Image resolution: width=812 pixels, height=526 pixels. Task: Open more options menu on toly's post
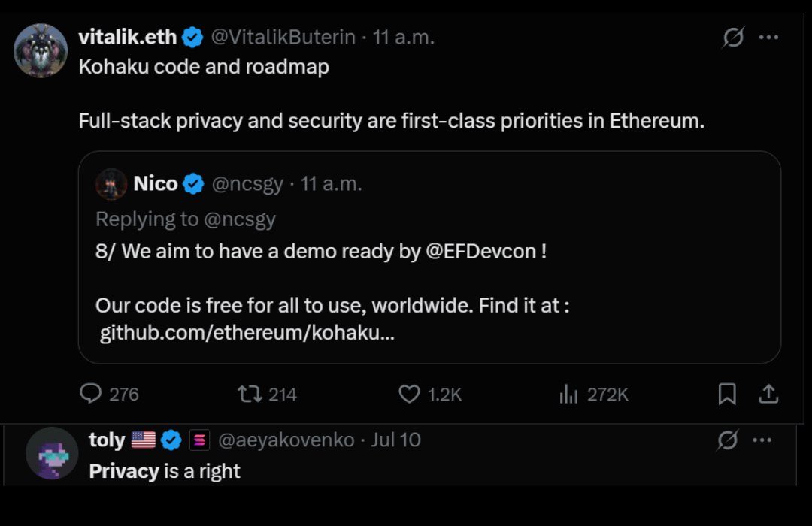(762, 440)
